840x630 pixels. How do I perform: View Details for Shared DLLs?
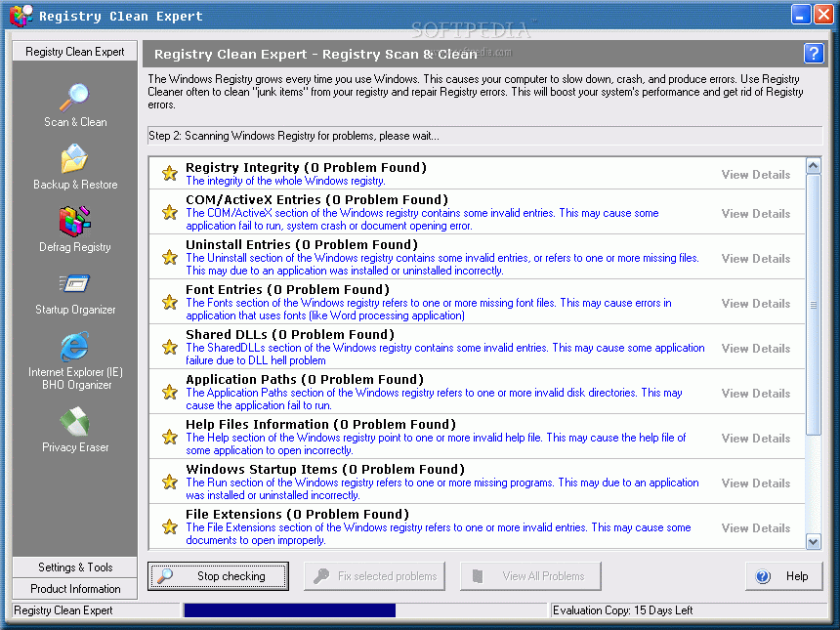[755, 349]
